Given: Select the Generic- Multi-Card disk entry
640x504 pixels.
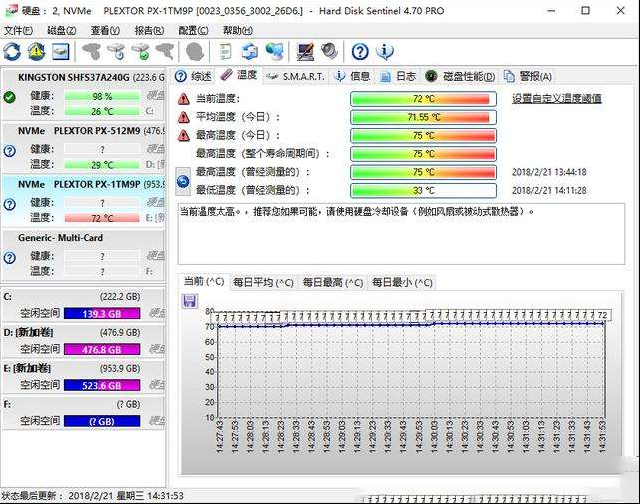Looking at the screenshot, I should pos(84,255).
